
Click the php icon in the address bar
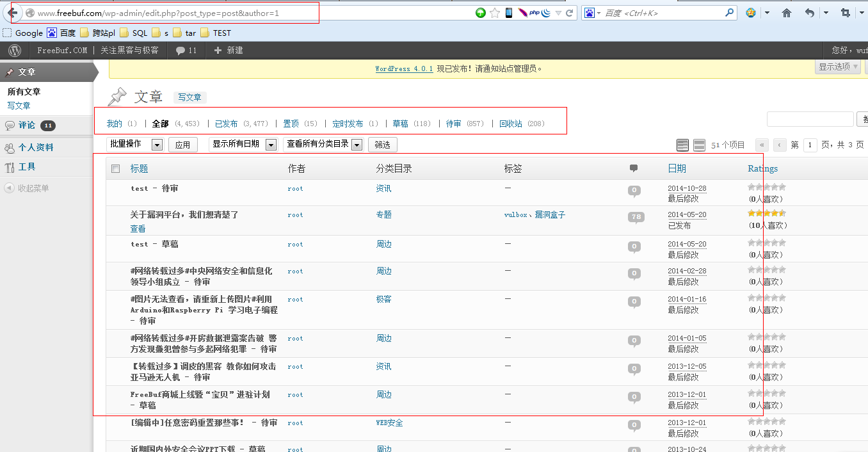(x=534, y=12)
